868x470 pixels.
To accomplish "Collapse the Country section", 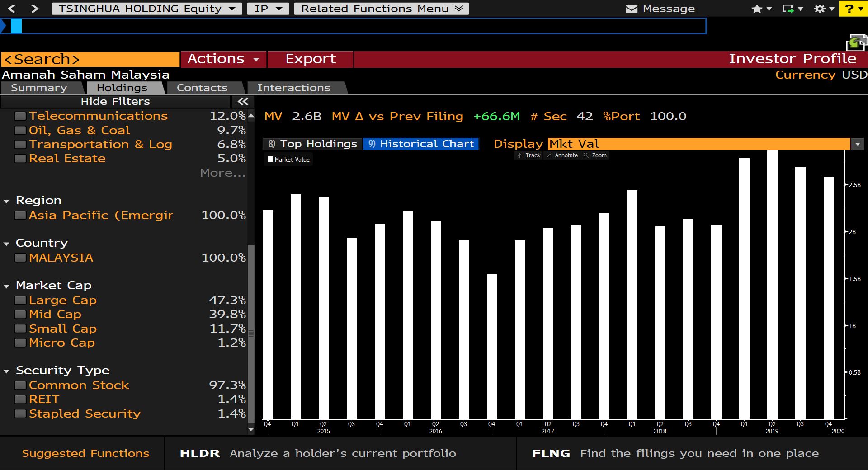I will click(x=6, y=244).
